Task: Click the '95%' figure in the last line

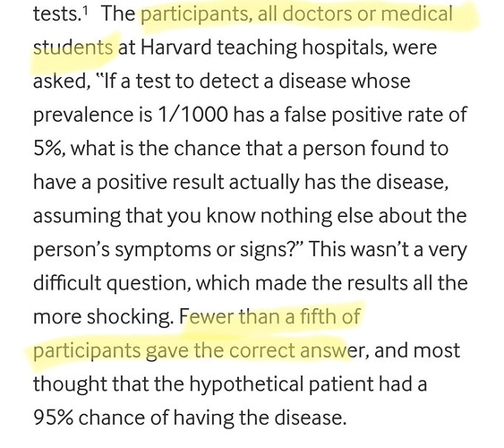Action: pos(54,418)
